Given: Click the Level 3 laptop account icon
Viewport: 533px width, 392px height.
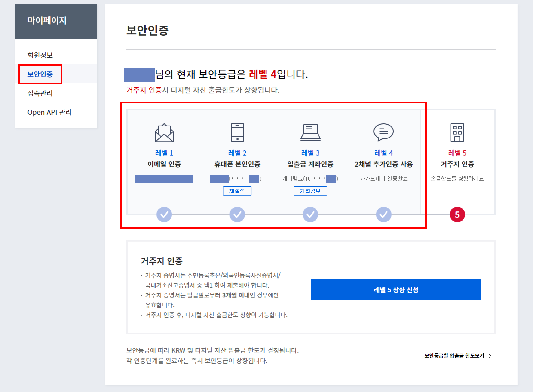Looking at the screenshot, I should [x=310, y=132].
